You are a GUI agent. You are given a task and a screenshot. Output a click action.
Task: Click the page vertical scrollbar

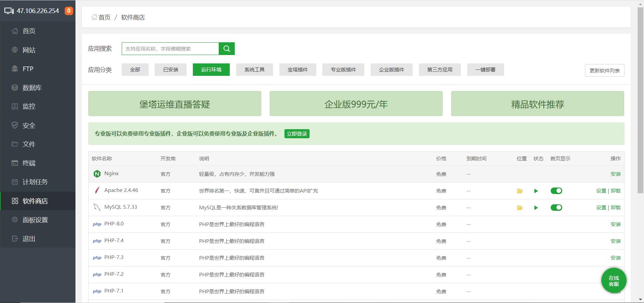pos(640,100)
